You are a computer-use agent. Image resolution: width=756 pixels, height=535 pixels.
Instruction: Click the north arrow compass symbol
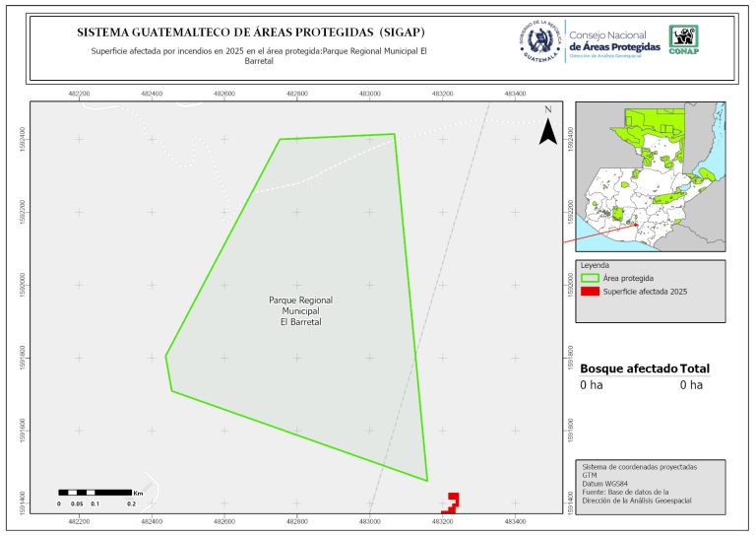(548, 126)
